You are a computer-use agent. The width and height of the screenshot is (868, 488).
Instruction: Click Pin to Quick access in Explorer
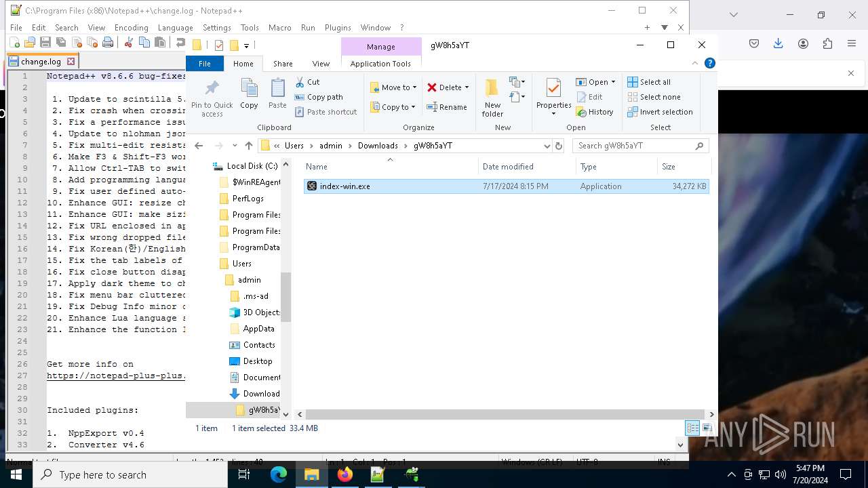(212, 98)
